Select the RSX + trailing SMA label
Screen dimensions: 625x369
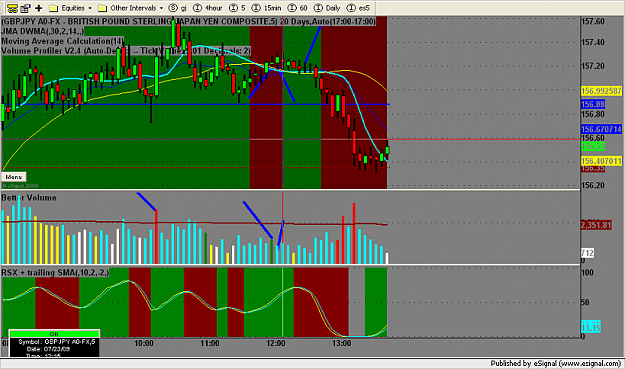tap(55, 273)
